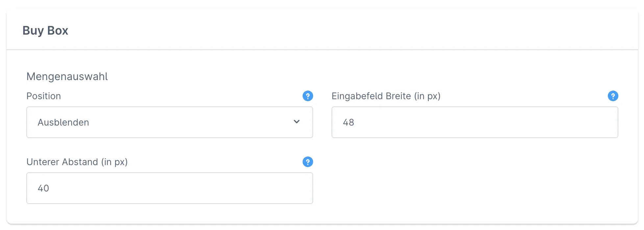Viewport: 644px width, 230px height.
Task: Click the question mark above the 40 field
Action: [308, 162]
